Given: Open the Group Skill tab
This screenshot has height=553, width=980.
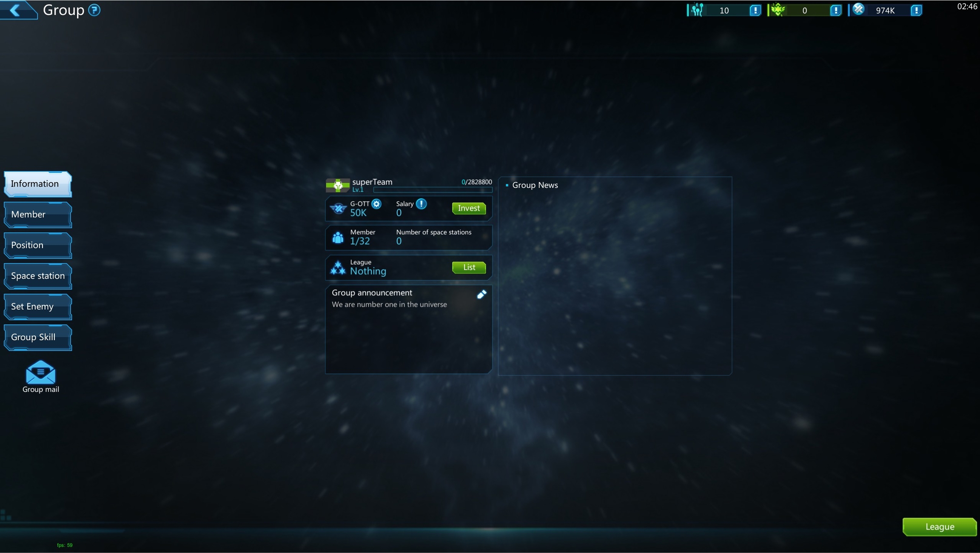Looking at the screenshot, I should (x=37, y=337).
